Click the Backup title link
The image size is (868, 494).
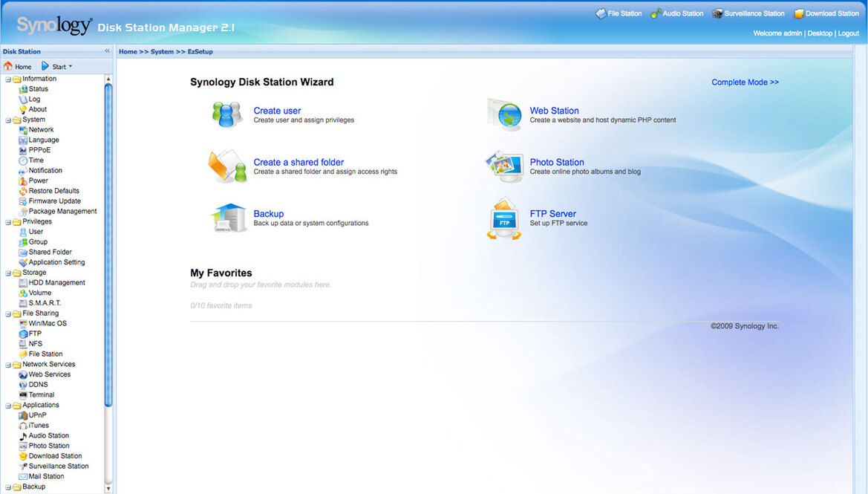[x=269, y=214]
